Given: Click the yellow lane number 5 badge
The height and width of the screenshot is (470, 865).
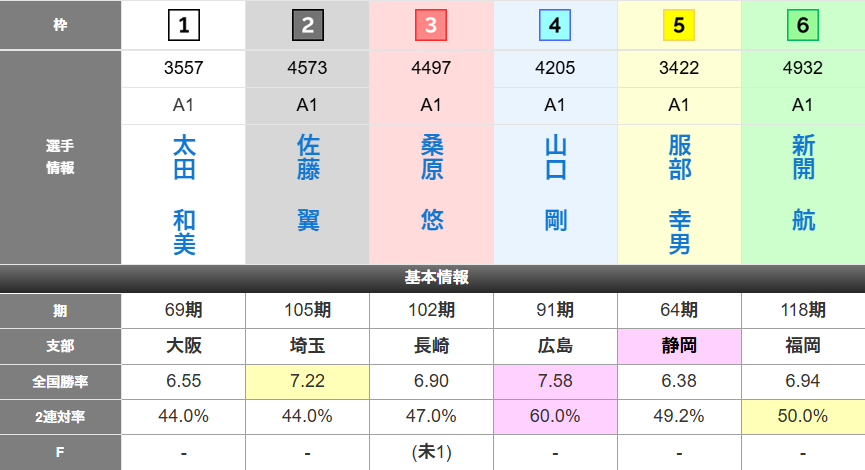Looking at the screenshot, I should coord(679,25).
